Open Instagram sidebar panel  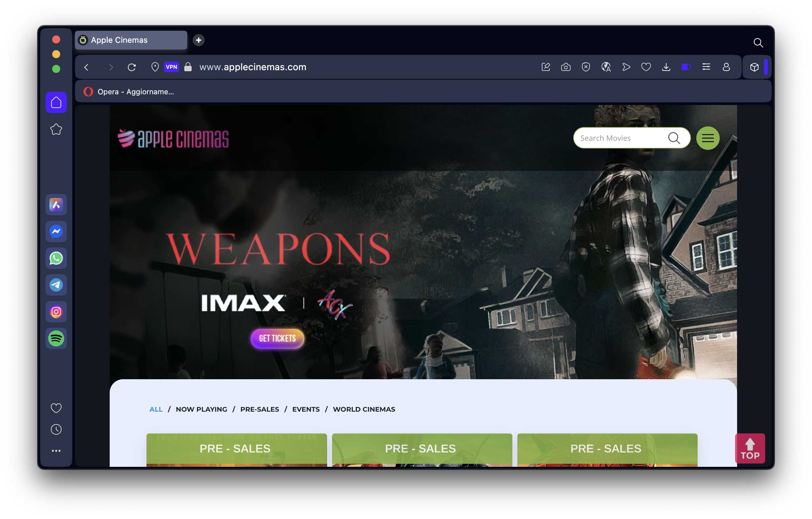(x=56, y=312)
